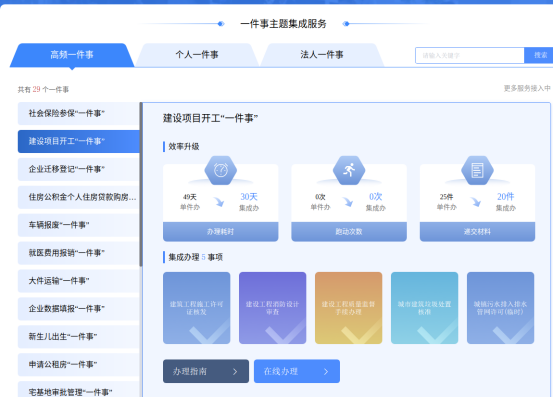Click the chevron on the 办理指南 button
This screenshot has width=554, height=397.
point(235,372)
